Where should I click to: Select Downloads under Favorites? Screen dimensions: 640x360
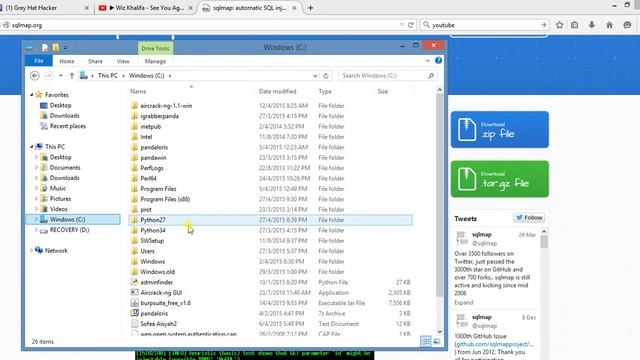pos(64,116)
